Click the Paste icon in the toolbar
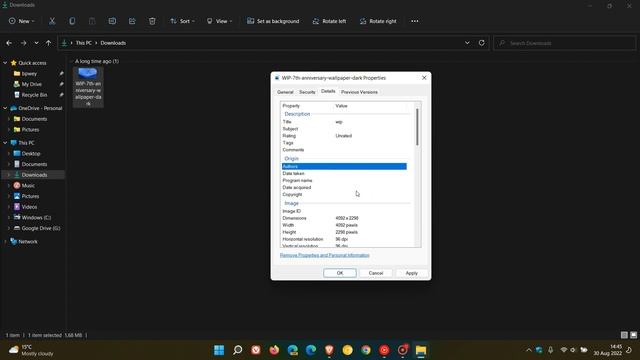 pos(92,21)
